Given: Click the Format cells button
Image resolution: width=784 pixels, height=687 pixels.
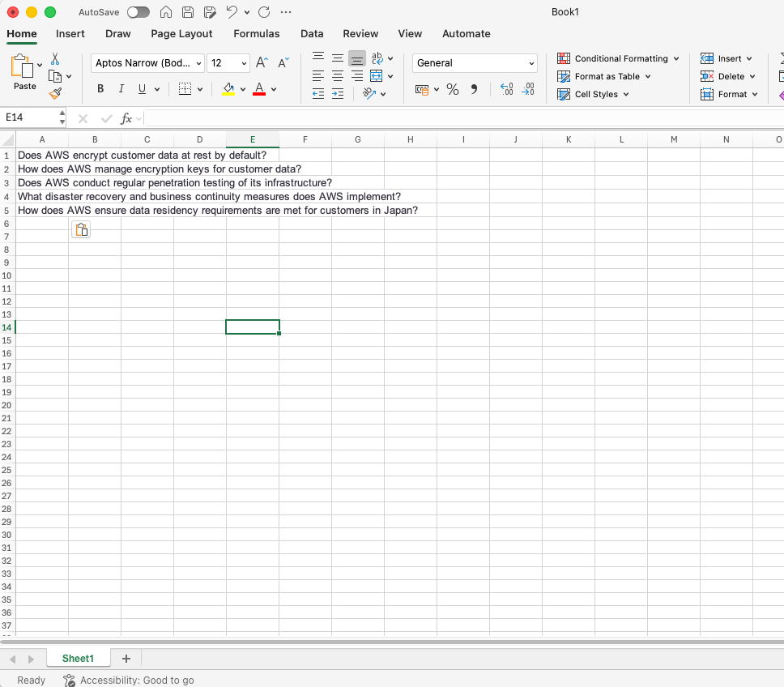Looking at the screenshot, I should [730, 94].
